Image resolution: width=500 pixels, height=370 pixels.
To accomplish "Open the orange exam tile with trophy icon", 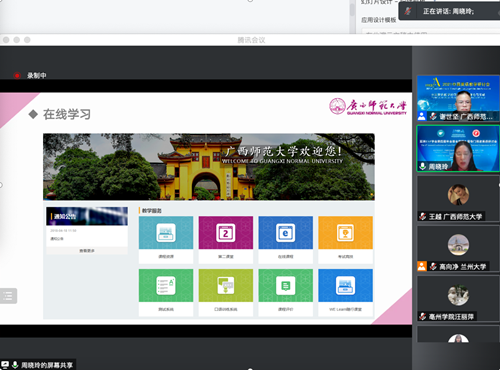I will click(x=345, y=239).
